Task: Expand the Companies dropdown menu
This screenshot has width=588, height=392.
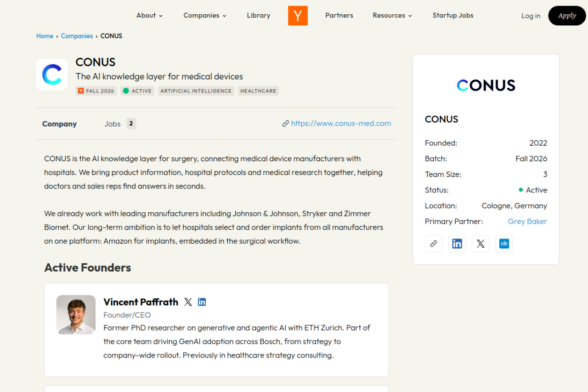Action: click(x=205, y=15)
